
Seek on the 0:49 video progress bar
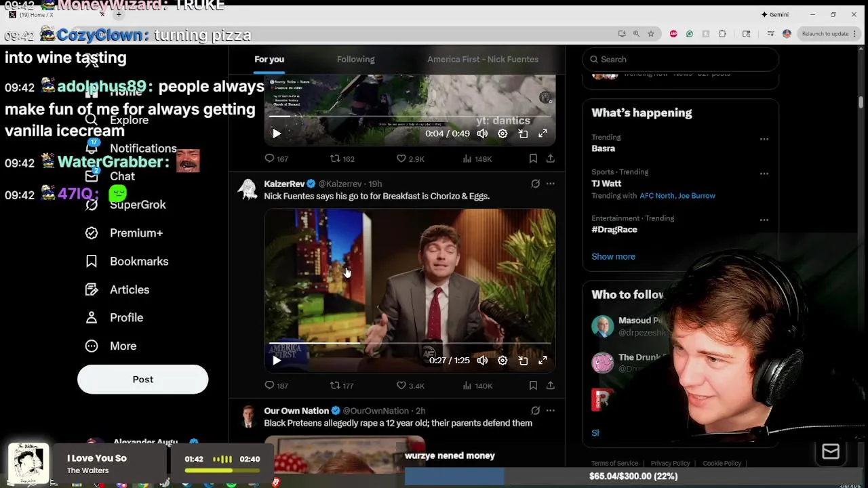[x=410, y=117]
